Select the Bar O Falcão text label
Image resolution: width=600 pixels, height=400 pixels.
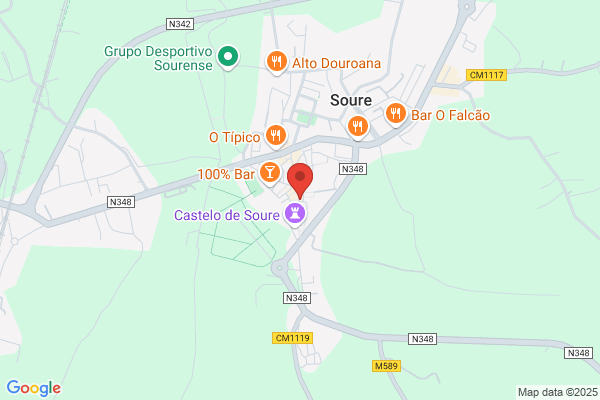click(x=450, y=115)
